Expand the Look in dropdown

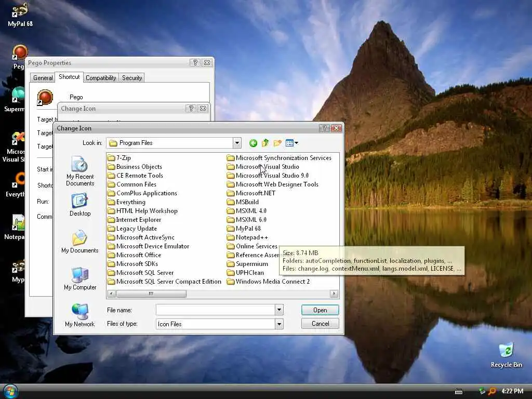point(237,143)
